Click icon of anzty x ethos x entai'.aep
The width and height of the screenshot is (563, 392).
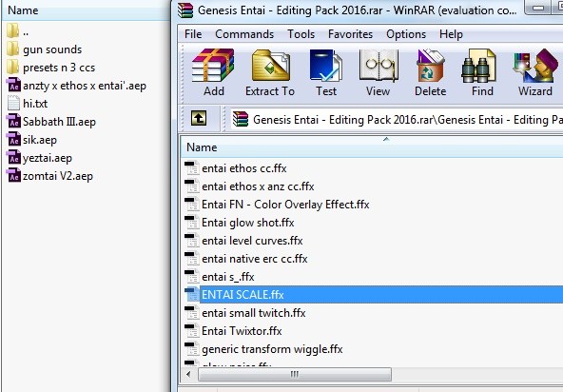13,85
